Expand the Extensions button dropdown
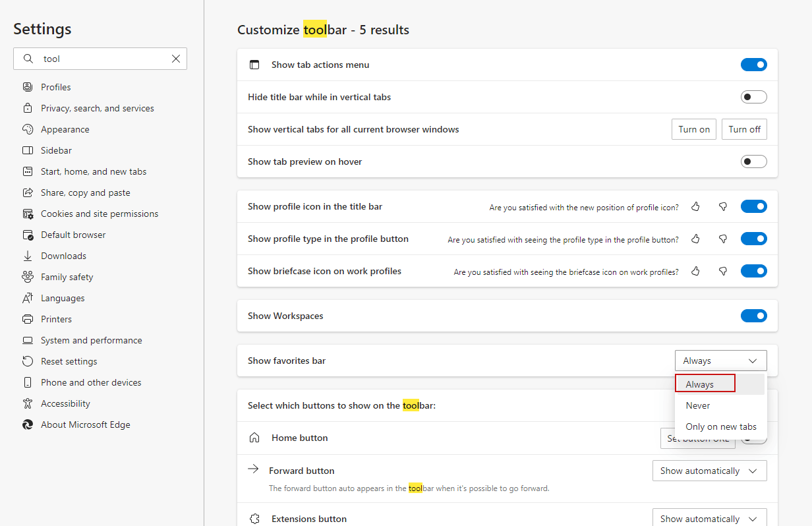The height and width of the screenshot is (526, 812). click(x=709, y=518)
